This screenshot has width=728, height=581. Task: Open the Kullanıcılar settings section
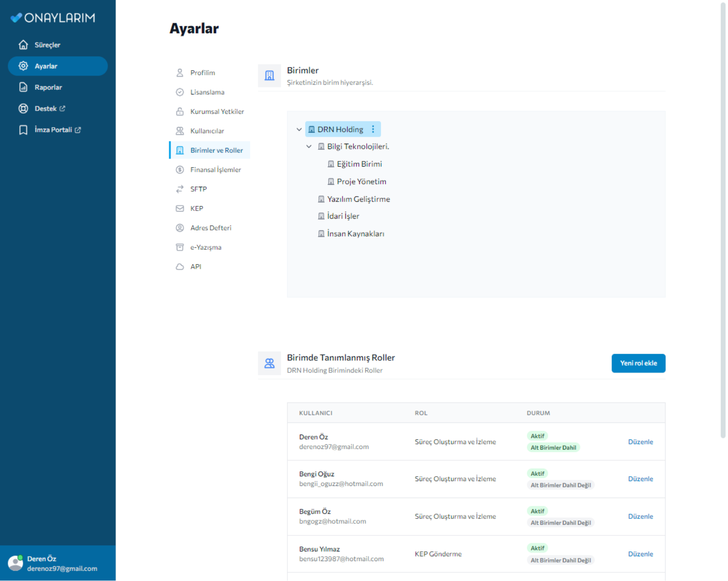click(207, 131)
